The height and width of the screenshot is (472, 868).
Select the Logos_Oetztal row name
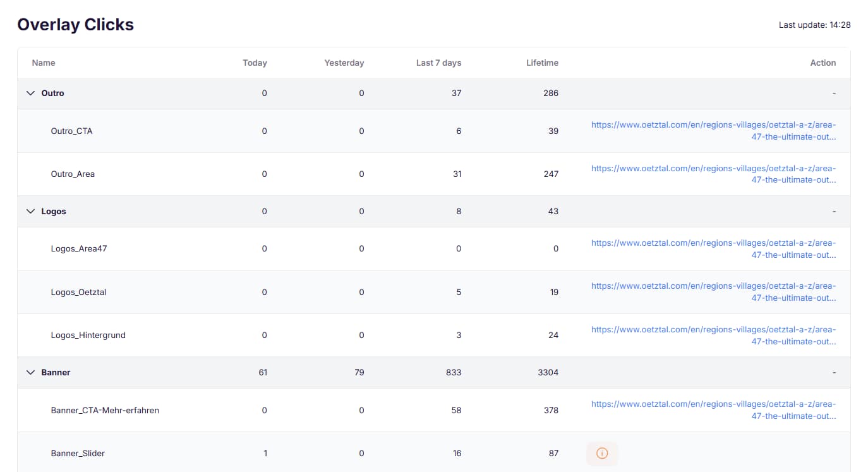pos(78,292)
